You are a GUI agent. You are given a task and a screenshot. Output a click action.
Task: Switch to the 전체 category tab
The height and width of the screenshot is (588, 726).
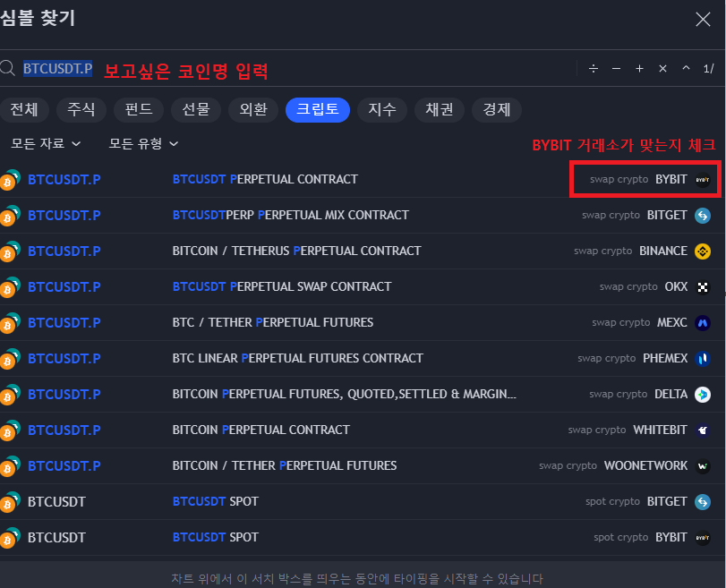point(24,109)
